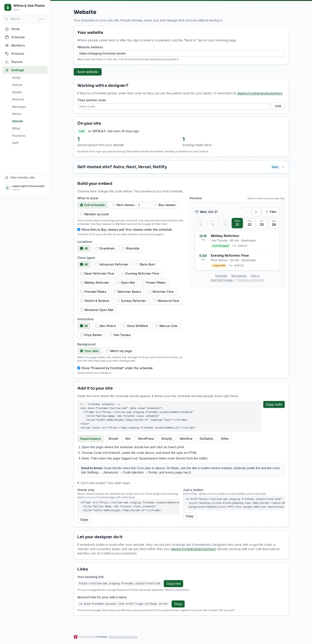Open the hello@frontmat.studio footer link
This screenshot has height=644, width=312.
[x=123, y=637]
